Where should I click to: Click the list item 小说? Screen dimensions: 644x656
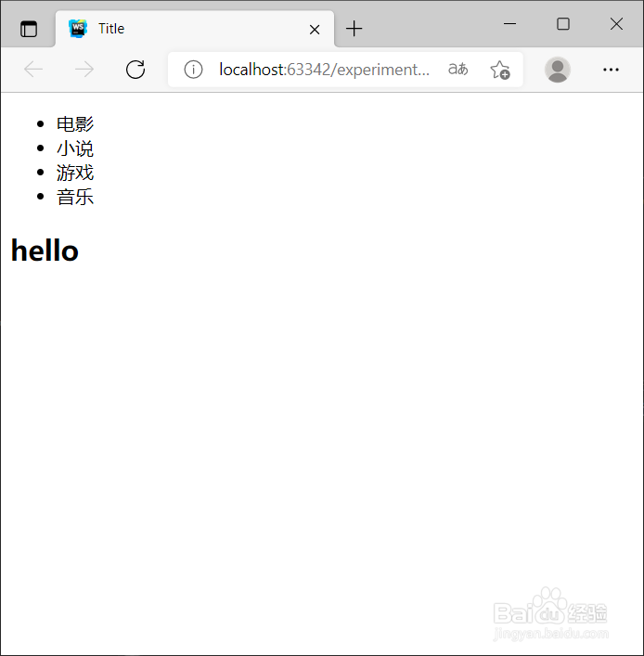(75, 148)
